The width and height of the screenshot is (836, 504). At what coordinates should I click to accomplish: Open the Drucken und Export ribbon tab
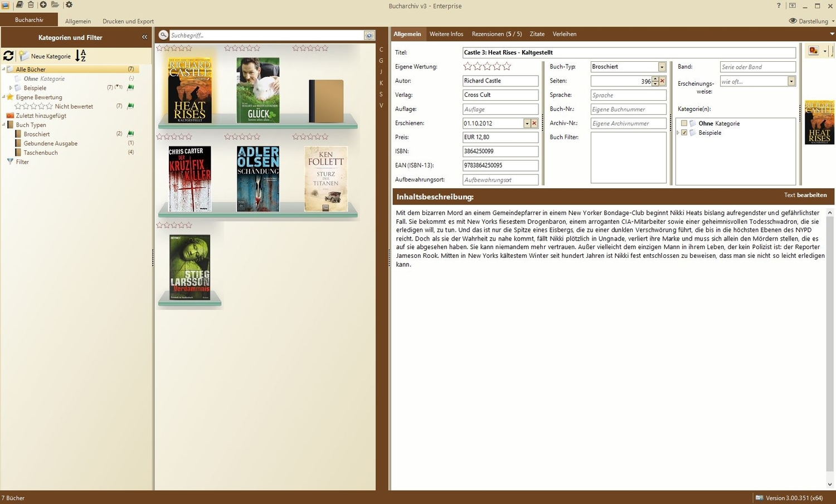click(128, 21)
